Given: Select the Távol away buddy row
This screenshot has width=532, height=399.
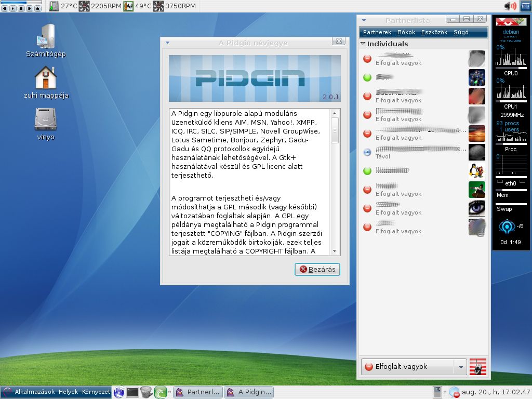Looking at the screenshot, I should tap(423, 152).
